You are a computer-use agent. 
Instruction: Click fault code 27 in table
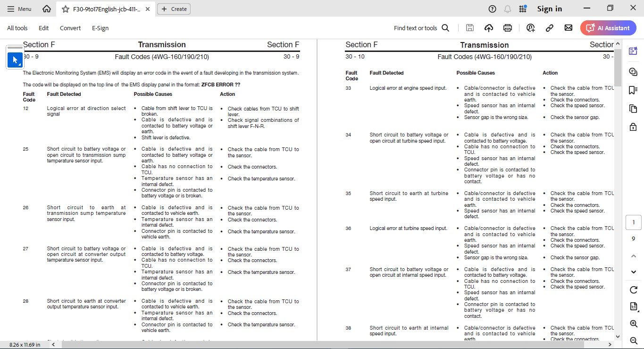[25, 249]
